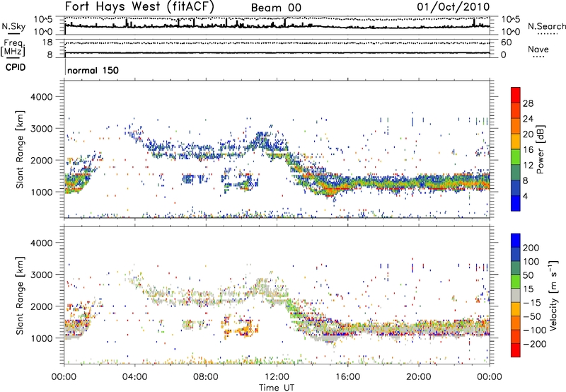Click the gray segment of the velocity colorbar
This screenshot has width=566, height=392.
click(516, 295)
